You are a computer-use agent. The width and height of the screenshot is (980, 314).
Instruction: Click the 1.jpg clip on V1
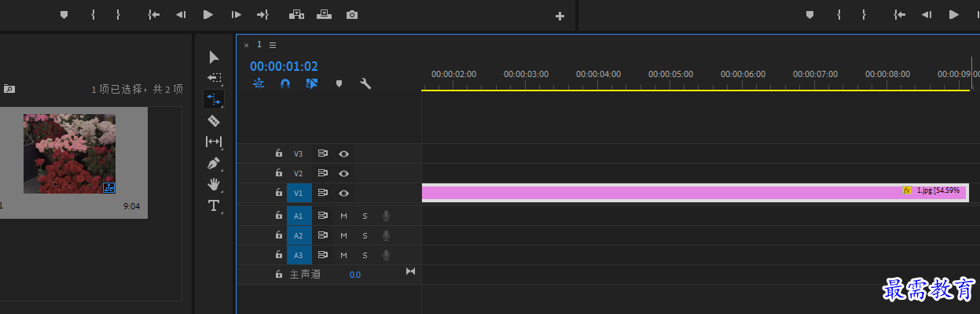click(696, 193)
